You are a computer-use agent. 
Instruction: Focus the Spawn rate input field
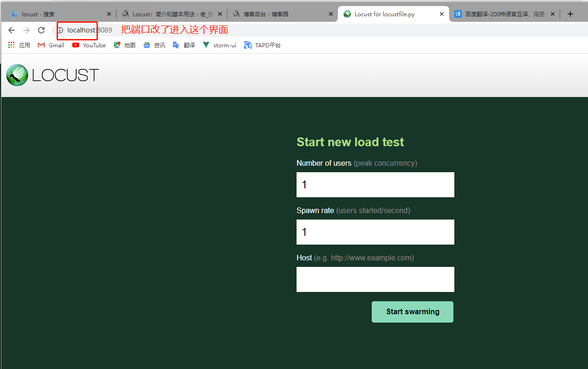(375, 232)
